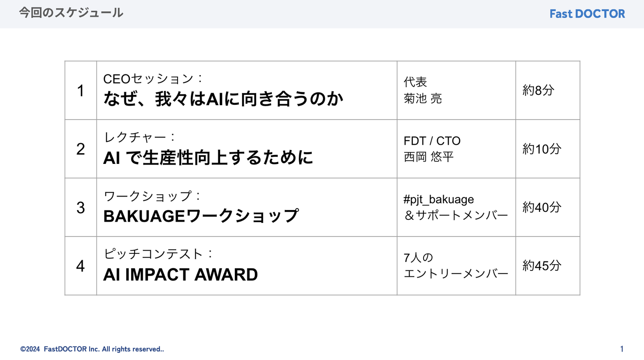Select the heading なぜ、我々はAIに向き合うのか
Screen dimensions: 644x360
(x=223, y=99)
